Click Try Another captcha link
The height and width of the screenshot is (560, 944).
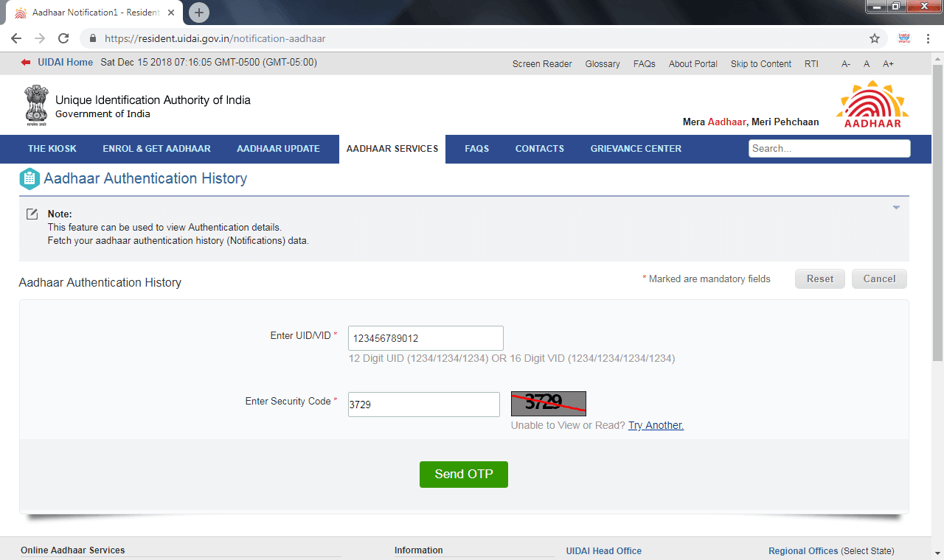pyautogui.click(x=656, y=426)
